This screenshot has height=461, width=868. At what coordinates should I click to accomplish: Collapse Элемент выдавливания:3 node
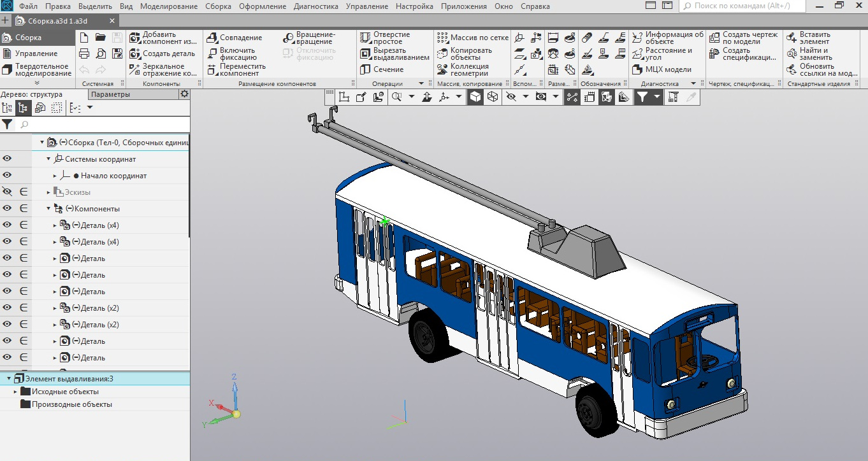click(x=8, y=379)
